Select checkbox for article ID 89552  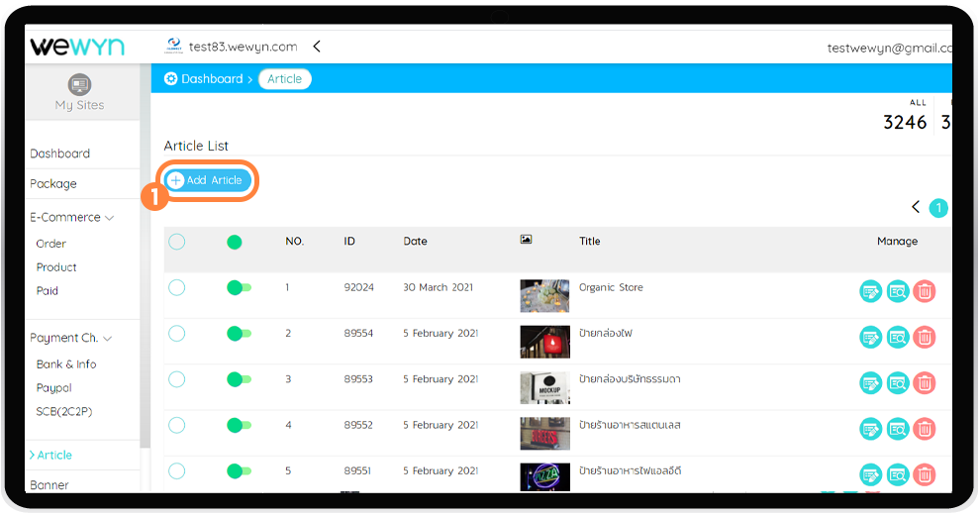(x=177, y=425)
